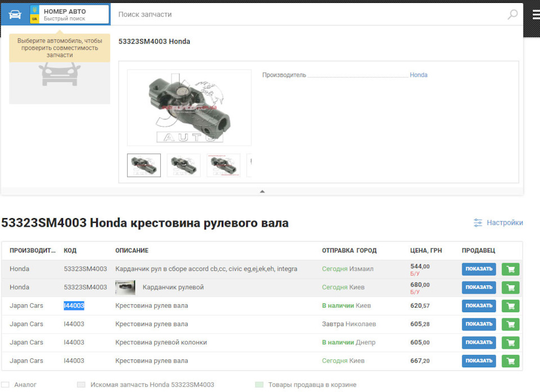The image size is (540, 392).
Task: Click the Настройки sliders icon
Action: tap(478, 223)
